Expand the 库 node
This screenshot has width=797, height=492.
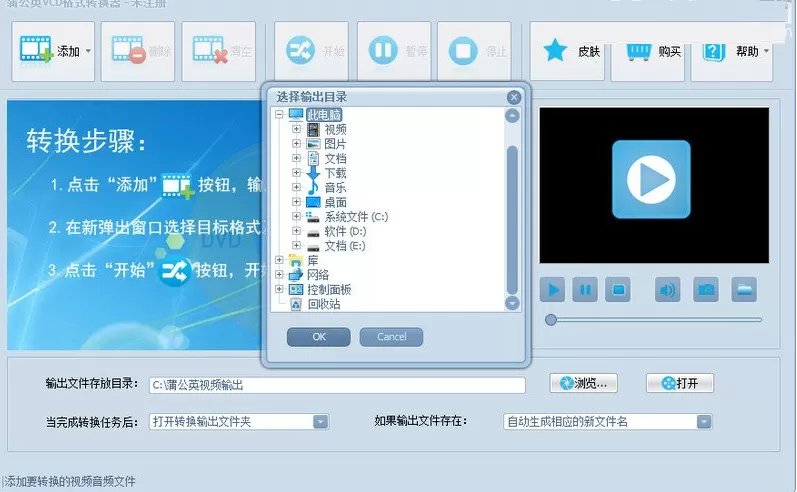pos(279,260)
